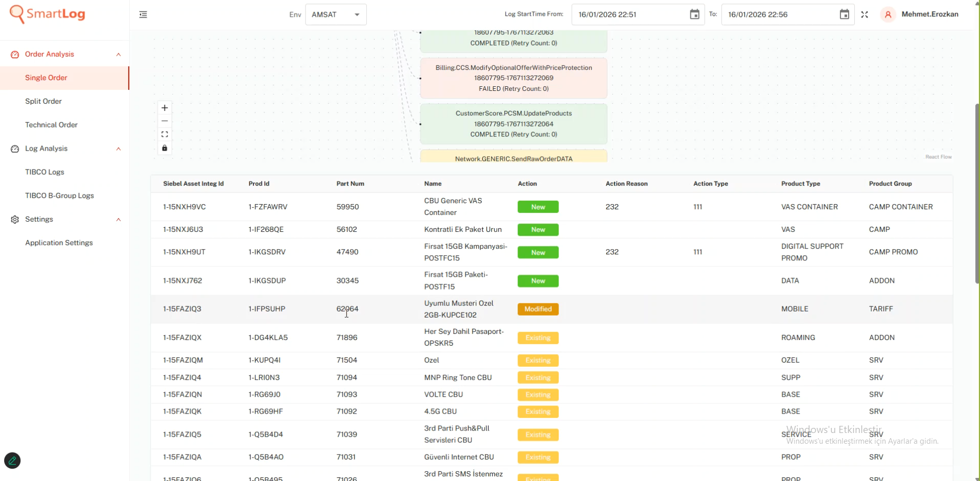Click the Mehmet.Erozkan username
The image size is (980, 481).
[929, 14]
